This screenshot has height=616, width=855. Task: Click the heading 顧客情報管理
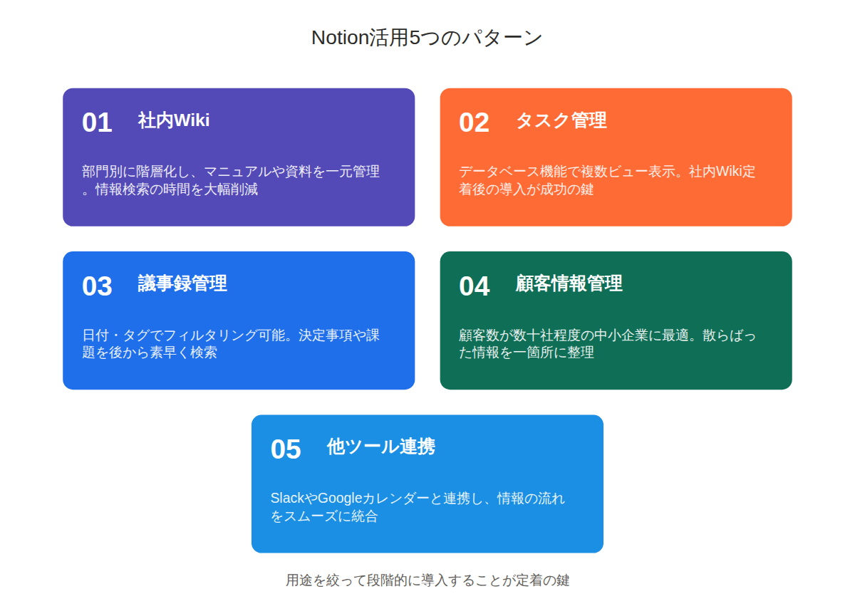click(x=569, y=283)
